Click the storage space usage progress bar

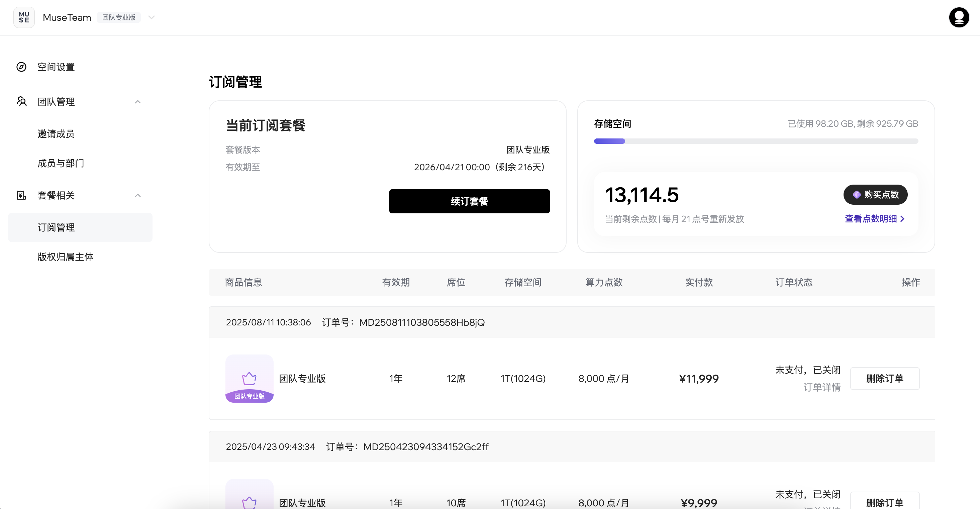pyautogui.click(x=756, y=141)
